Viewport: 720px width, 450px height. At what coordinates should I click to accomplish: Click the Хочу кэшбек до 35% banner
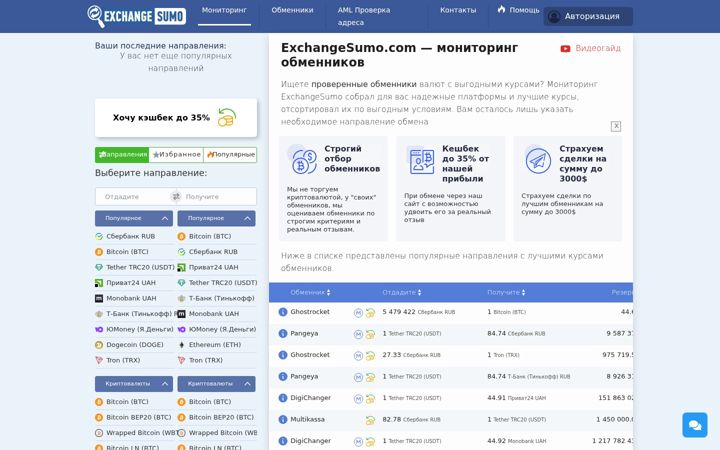176,118
